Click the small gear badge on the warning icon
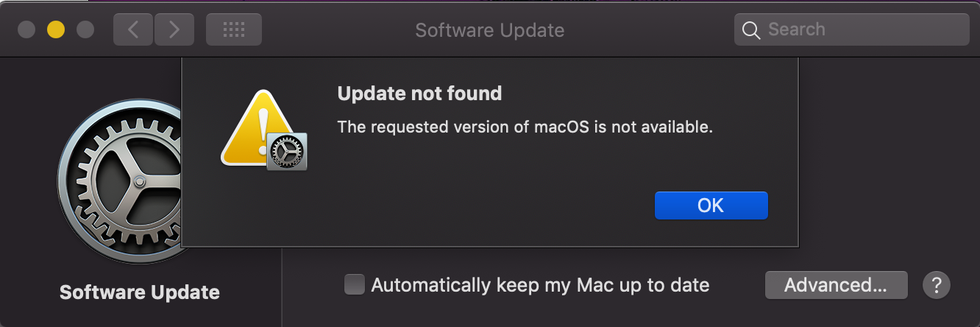This screenshot has width=980, height=327. (286, 152)
